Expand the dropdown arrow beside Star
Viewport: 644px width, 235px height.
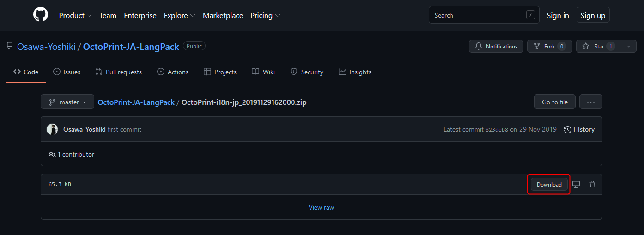pyautogui.click(x=628, y=46)
